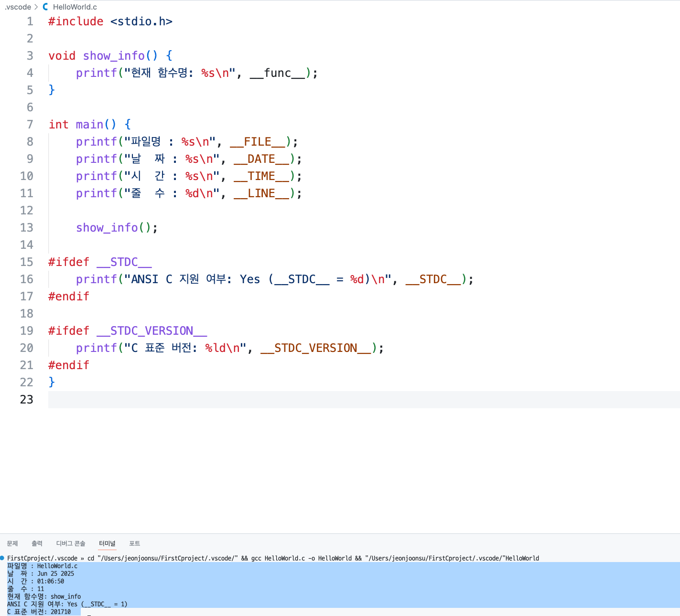Click the __LINE__ macro on line 11
Image resolution: width=680 pixels, height=616 pixels.
[x=261, y=193]
